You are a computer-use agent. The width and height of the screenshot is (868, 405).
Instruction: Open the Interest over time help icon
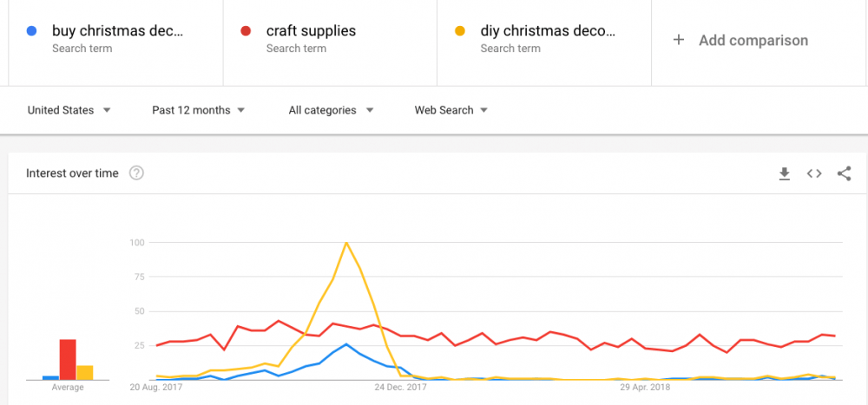coord(136,173)
